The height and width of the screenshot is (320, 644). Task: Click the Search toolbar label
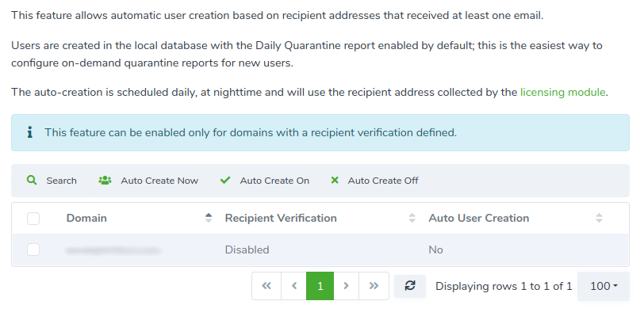(x=61, y=181)
